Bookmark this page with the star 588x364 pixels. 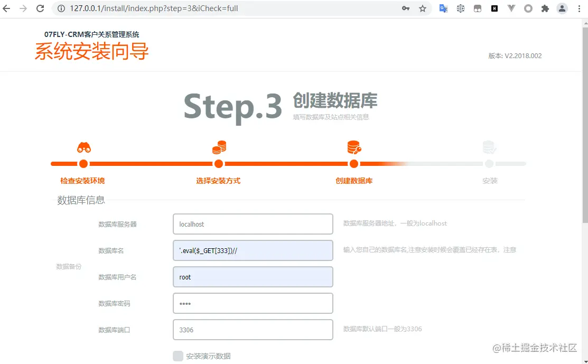click(x=423, y=8)
